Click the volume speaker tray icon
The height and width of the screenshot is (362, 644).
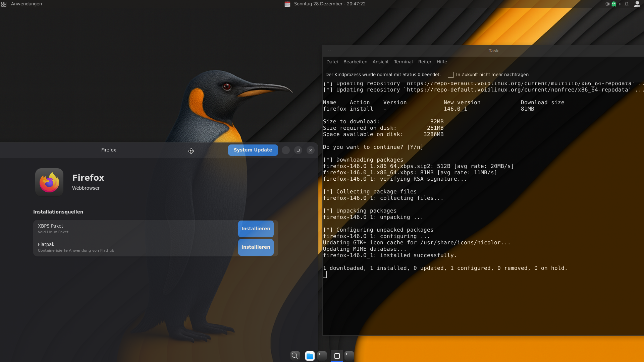pyautogui.click(x=607, y=4)
